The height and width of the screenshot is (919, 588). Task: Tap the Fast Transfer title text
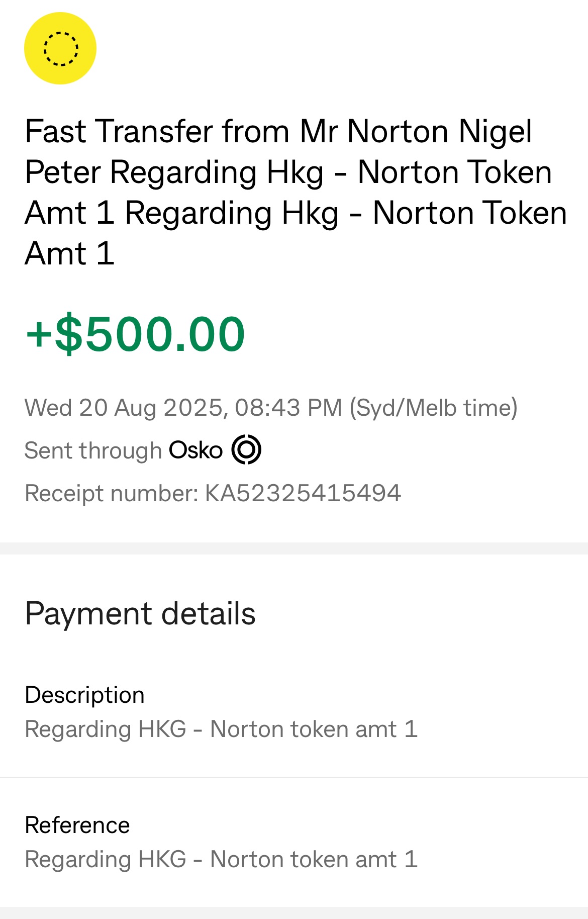tap(296, 192)
